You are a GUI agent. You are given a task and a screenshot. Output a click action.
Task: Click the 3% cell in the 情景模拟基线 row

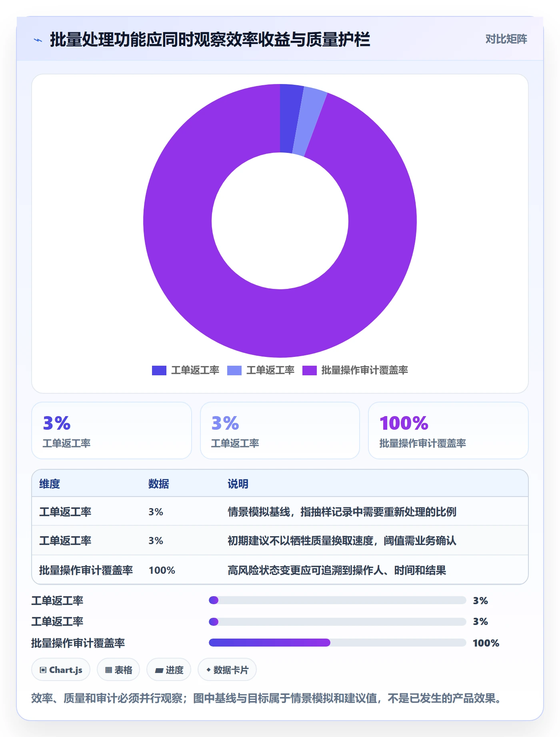[156, 512]
